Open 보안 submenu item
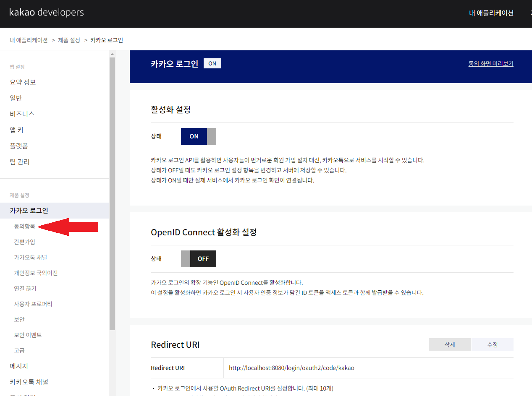 point(19,320)
